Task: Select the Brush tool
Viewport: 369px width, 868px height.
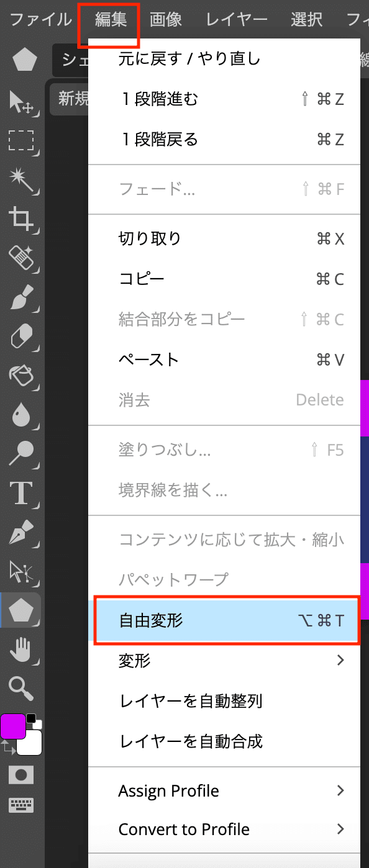Action: coord(21,299)
